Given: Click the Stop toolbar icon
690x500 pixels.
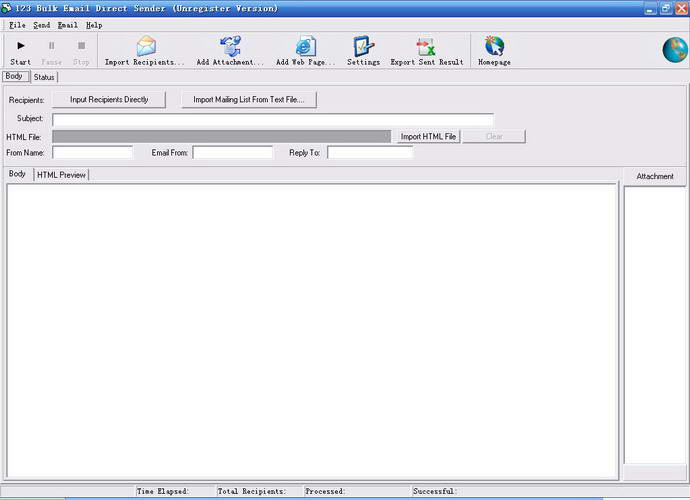Looking at the screenshot, I should [x=81, y=46].
